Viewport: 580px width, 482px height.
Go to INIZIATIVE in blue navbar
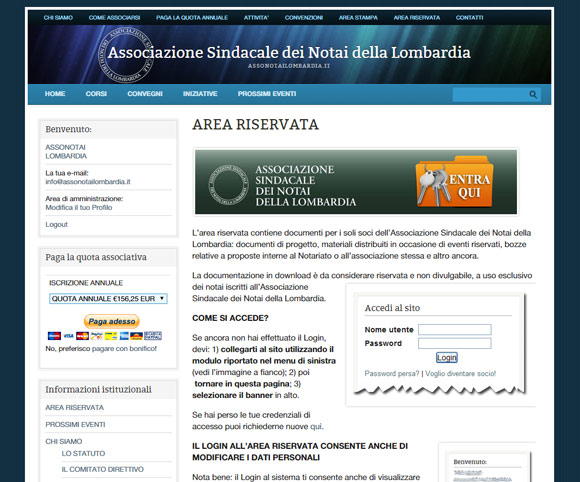tap(200, 94)
